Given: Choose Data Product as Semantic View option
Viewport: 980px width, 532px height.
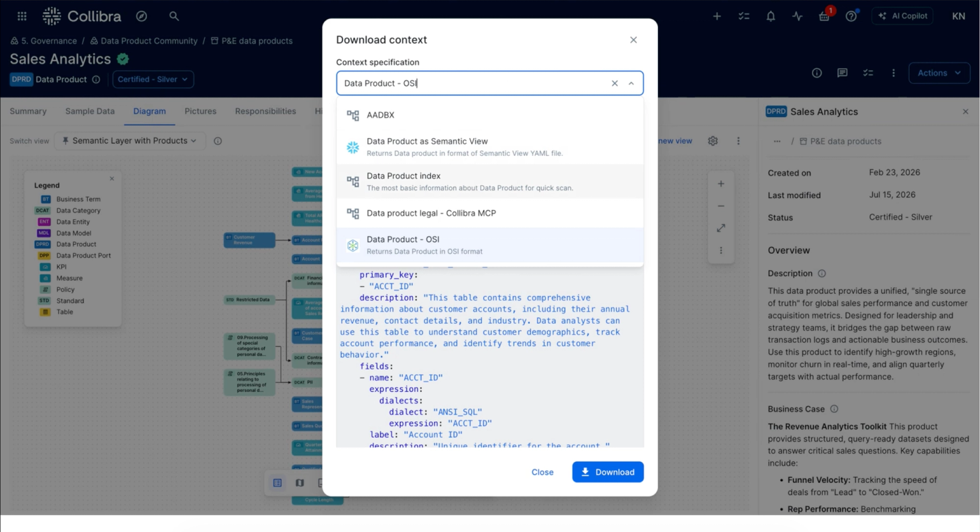Looking at the screenshot, I should 490,147.
